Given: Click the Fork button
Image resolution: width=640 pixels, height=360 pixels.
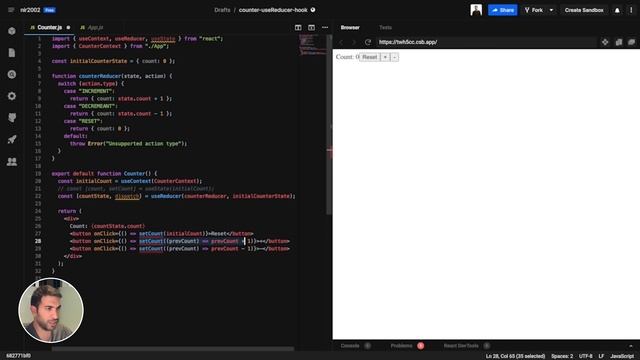Looking at the screenshot, I should coord(534,10).
